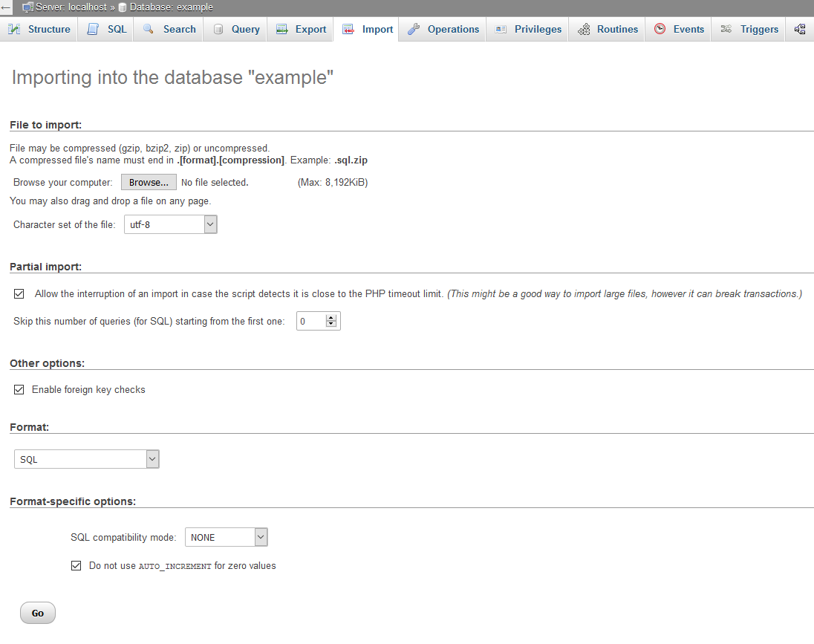This screenshot has height=644, width=814.
Task: Click the Go button to start import
Action: click(x=37, y=613)
